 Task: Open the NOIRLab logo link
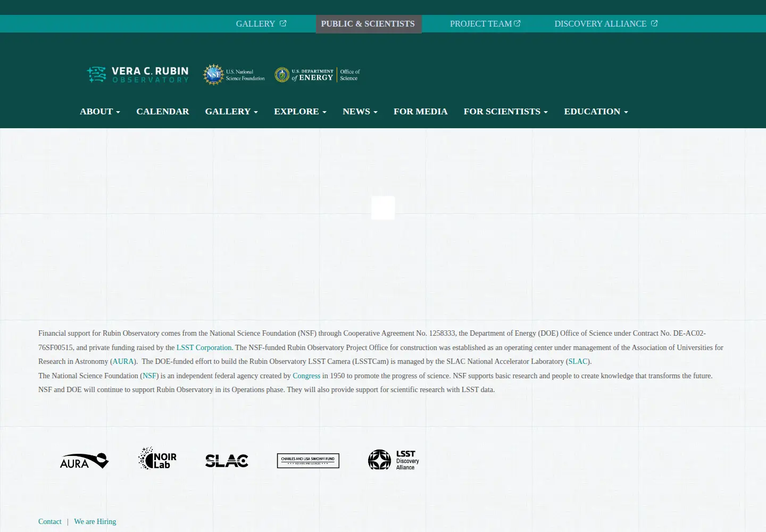[x=157, y=459]
